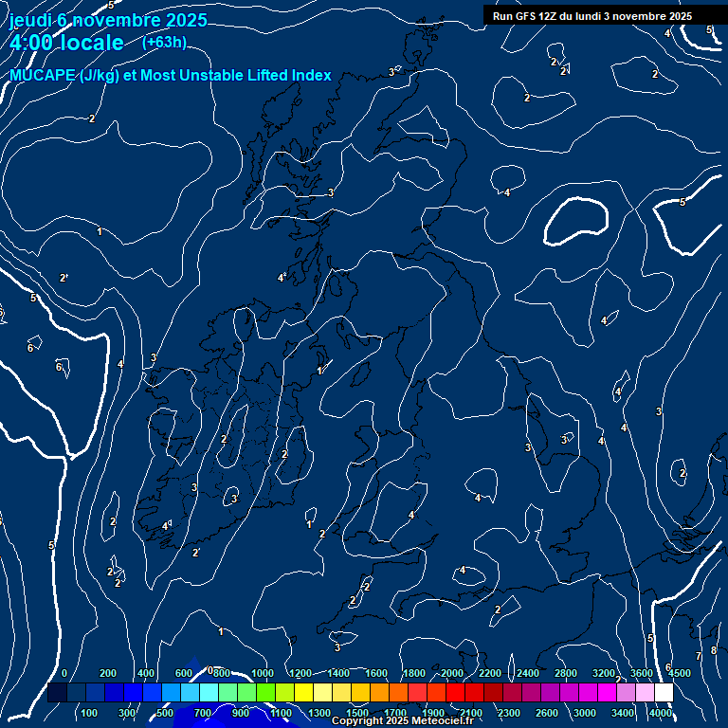
Task: Click legend label '300'
Action: pyautogui.click(x=127, y=713)
